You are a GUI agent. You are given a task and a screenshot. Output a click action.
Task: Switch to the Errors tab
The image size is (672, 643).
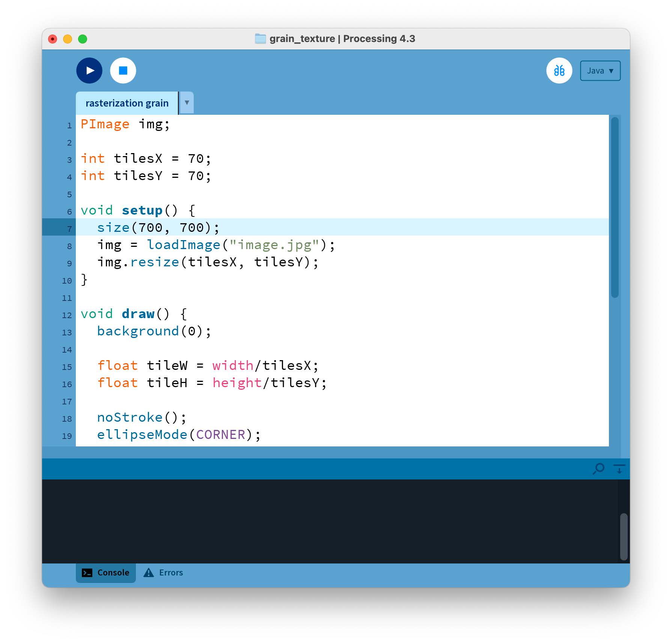pos(170,572)
